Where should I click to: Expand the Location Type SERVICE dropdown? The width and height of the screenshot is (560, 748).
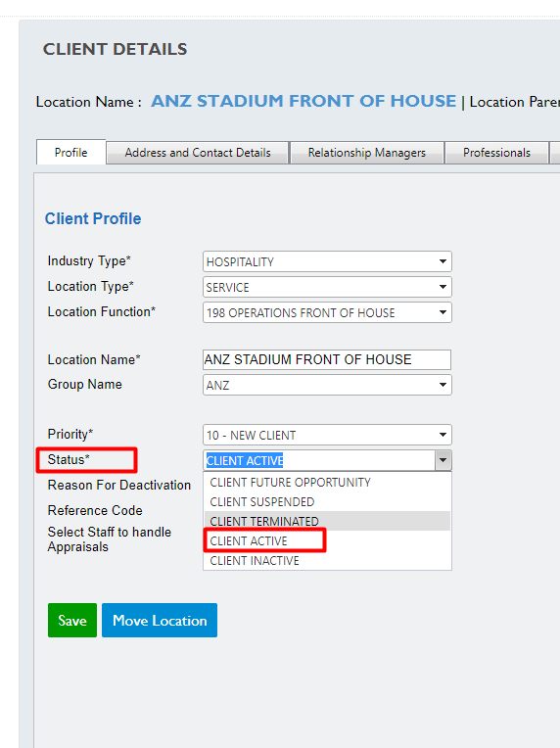tap(327, 287)
